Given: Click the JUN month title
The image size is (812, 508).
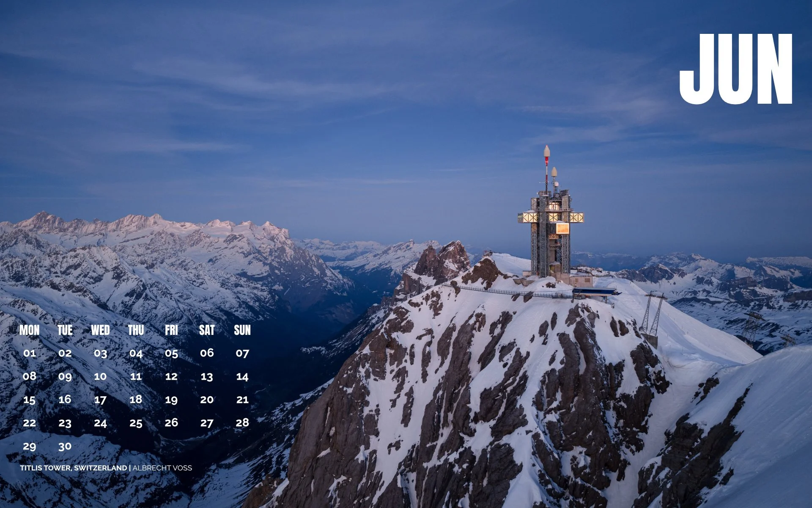Looking at the screenshot, I should 736,69.
